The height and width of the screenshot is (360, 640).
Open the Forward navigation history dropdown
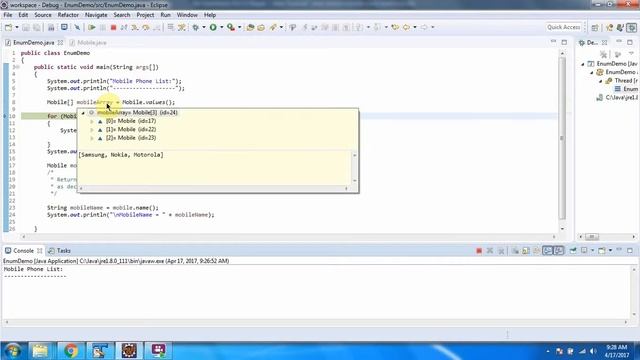click(433, 27)
